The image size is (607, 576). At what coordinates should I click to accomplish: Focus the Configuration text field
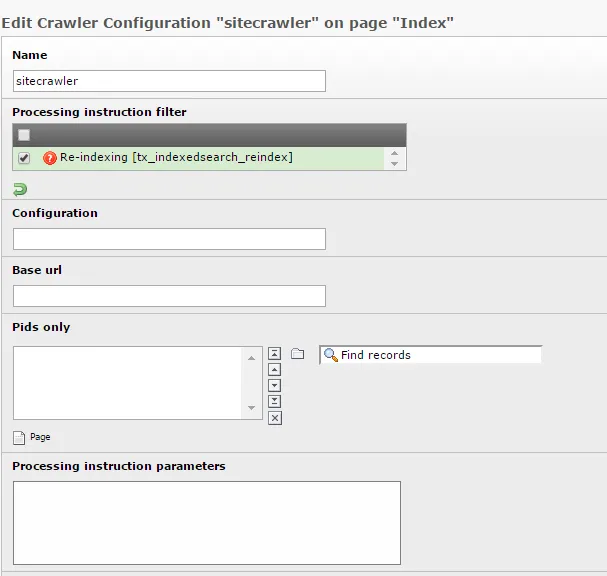[x=169, y=239]
